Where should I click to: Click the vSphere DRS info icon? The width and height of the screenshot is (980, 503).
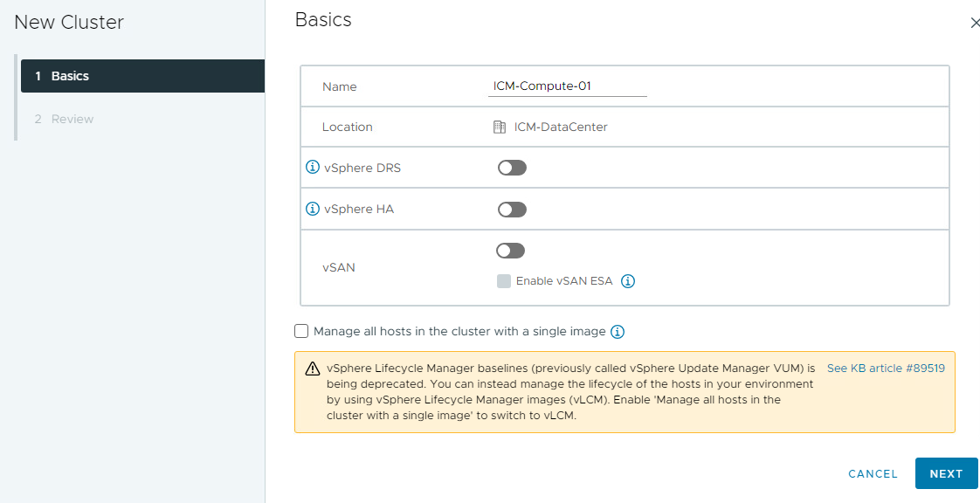pyautogui.click(x=312, y=168)
